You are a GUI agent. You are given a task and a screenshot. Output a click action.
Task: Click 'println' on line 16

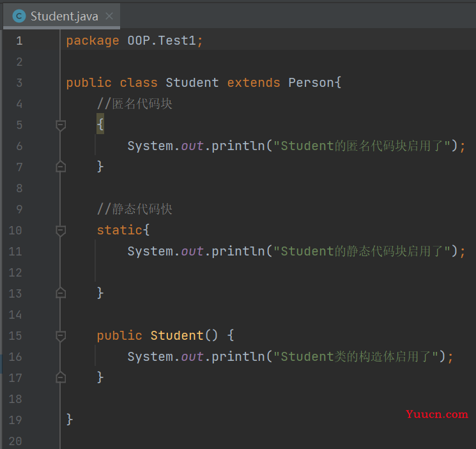(238, 357)
